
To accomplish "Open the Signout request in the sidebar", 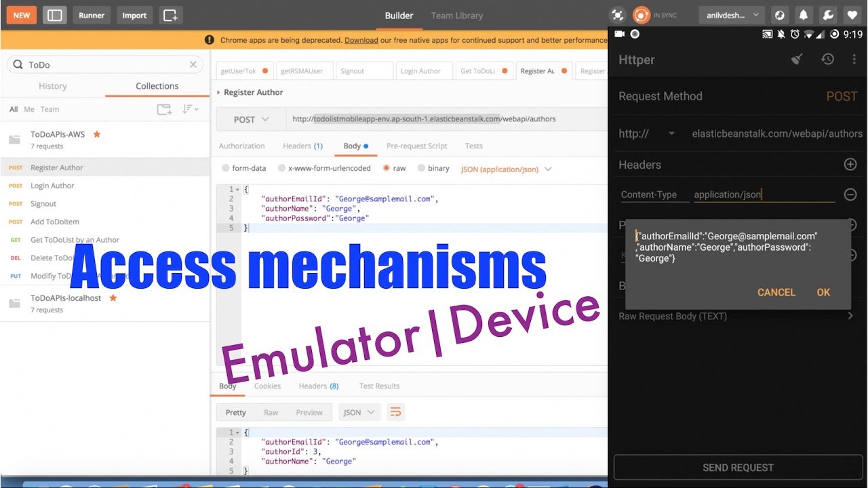I will 43,204.
